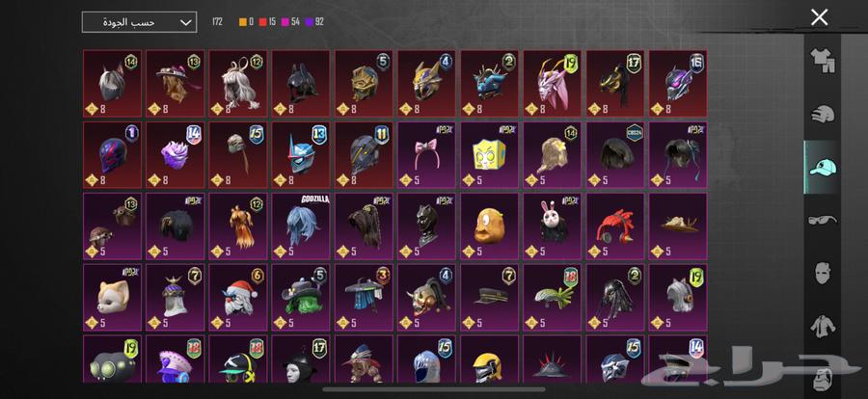Select the yellow cube face headgear
The height and width of the screenshot is (399, 868).
pos(489,155)
